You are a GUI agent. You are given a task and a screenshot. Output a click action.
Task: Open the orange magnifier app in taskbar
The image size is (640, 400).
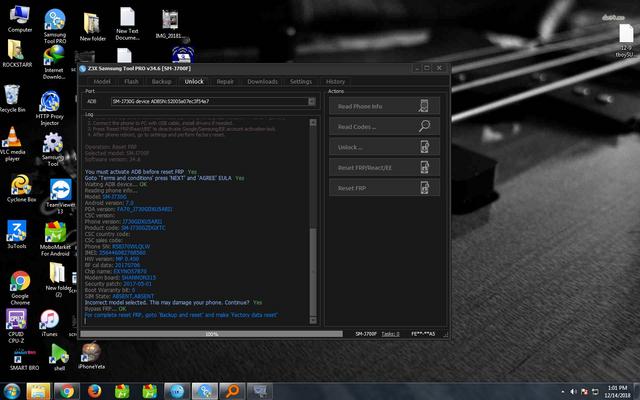232,391
